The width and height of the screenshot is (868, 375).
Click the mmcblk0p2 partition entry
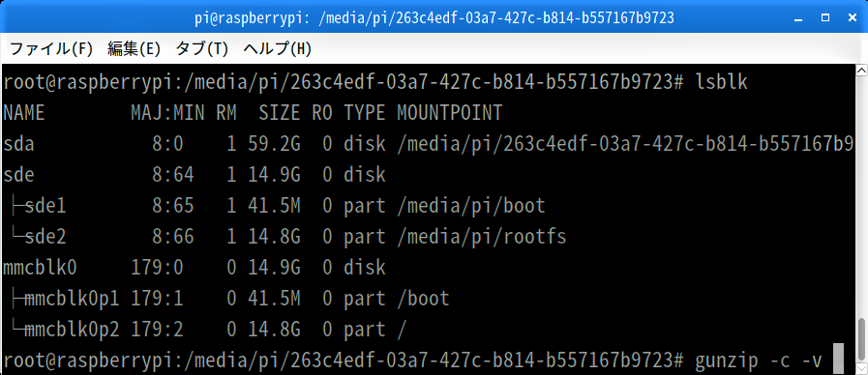click(x=72, y=331)
